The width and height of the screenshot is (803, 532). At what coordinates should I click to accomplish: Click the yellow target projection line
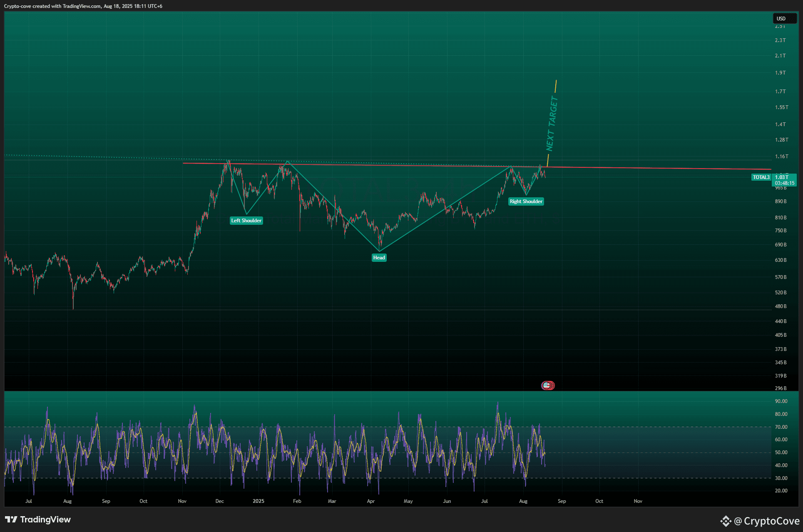pyautogui.click(x=555, y=87)
